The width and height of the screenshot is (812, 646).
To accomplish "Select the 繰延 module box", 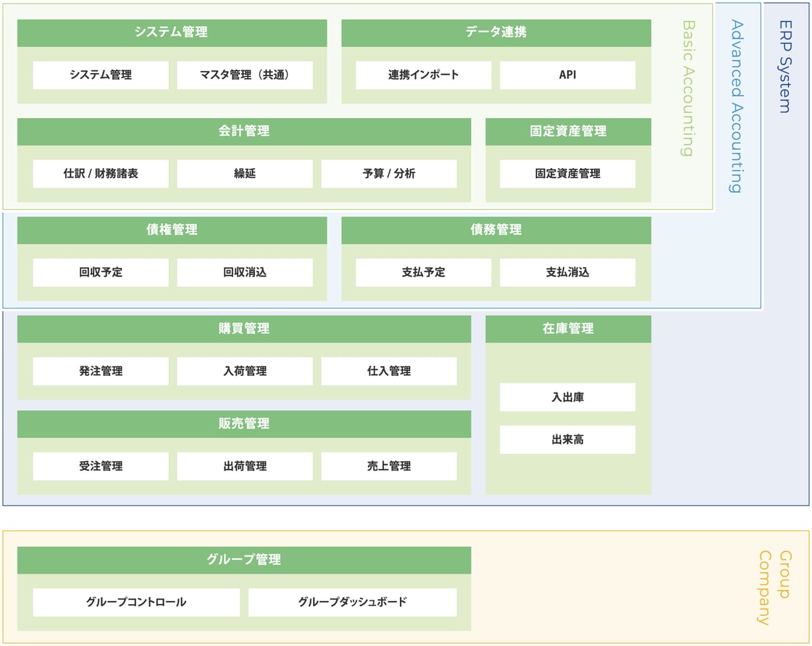I will pos(245,174).
